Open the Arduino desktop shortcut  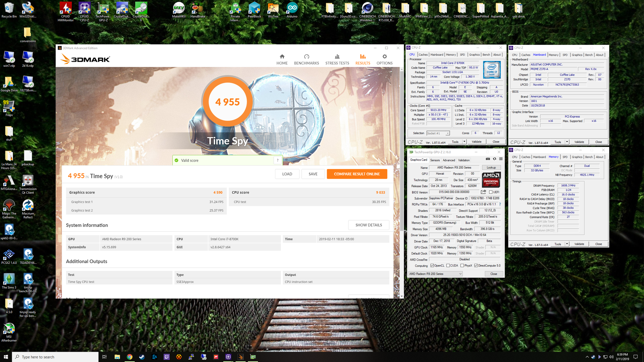point(292,10)
